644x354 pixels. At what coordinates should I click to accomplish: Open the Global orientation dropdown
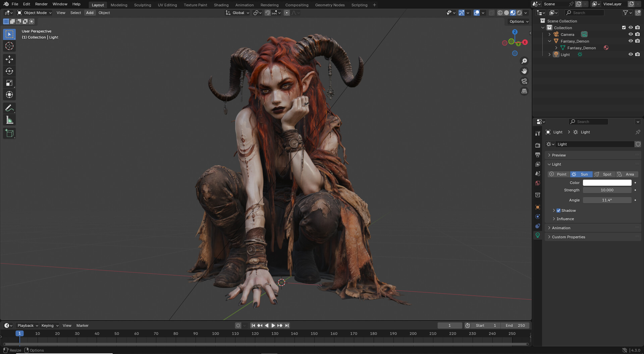[237, 13]
